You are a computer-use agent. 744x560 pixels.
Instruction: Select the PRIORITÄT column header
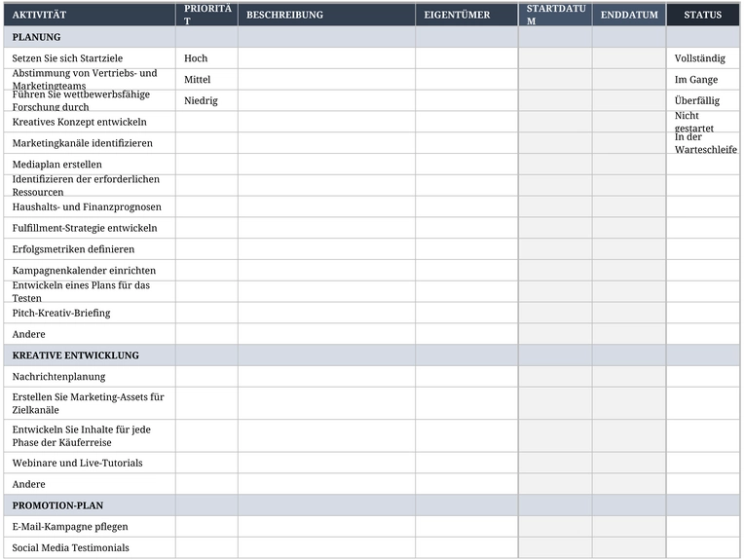[x=206, y=15]
